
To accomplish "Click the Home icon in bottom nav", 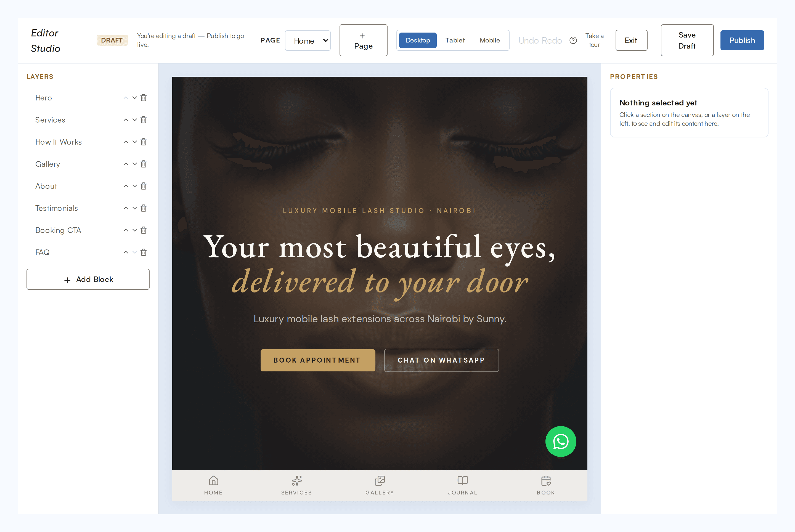I will coord(213,480).
